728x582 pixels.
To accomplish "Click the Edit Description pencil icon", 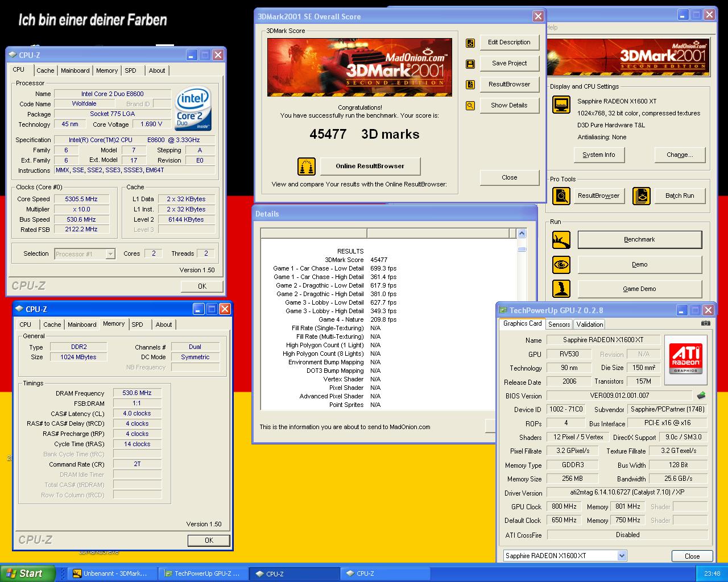I will click(470, 43).
